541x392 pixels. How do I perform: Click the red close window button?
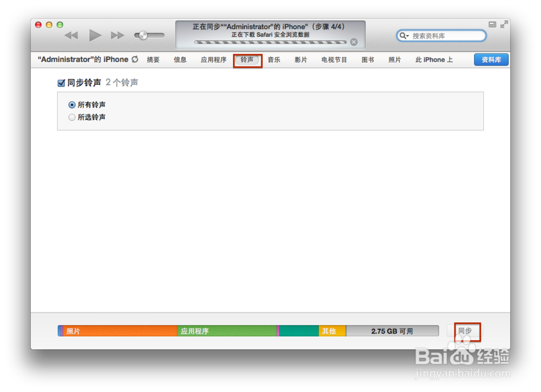(38, 25)
